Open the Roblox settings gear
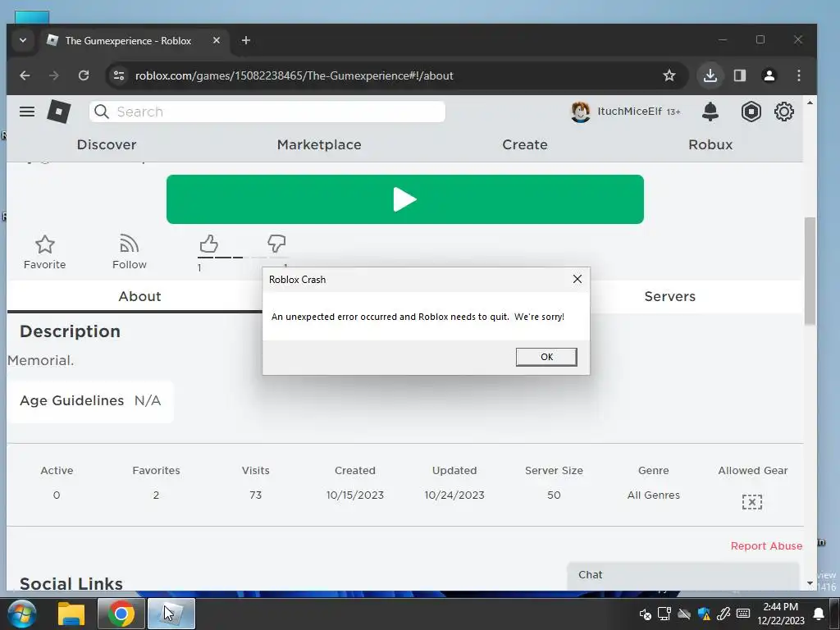This screenshot has width=840, height=630. coord(783,112)
